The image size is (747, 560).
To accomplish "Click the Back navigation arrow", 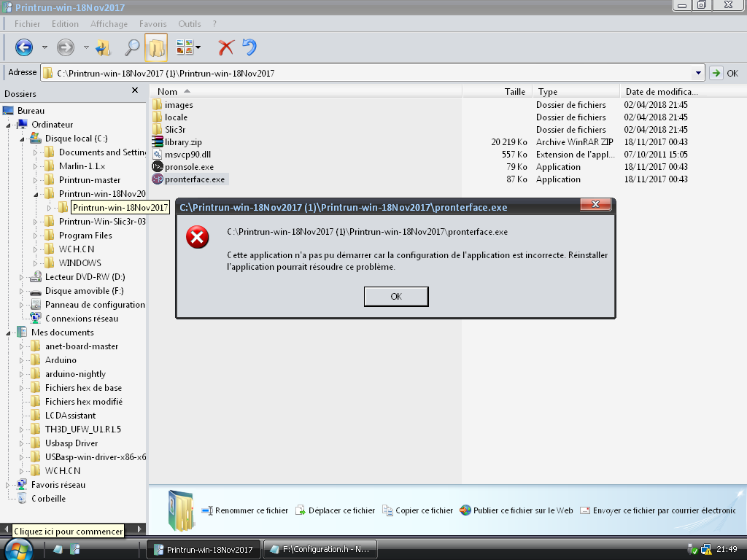I will tap(24, 47).
